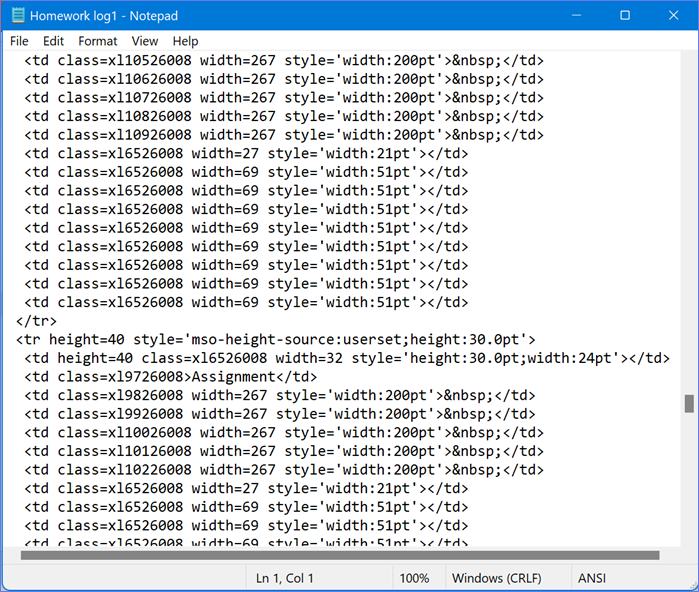Click the 100% zoom level in status bar
Viewport: 699px width, 592px height.
[414, 578]
